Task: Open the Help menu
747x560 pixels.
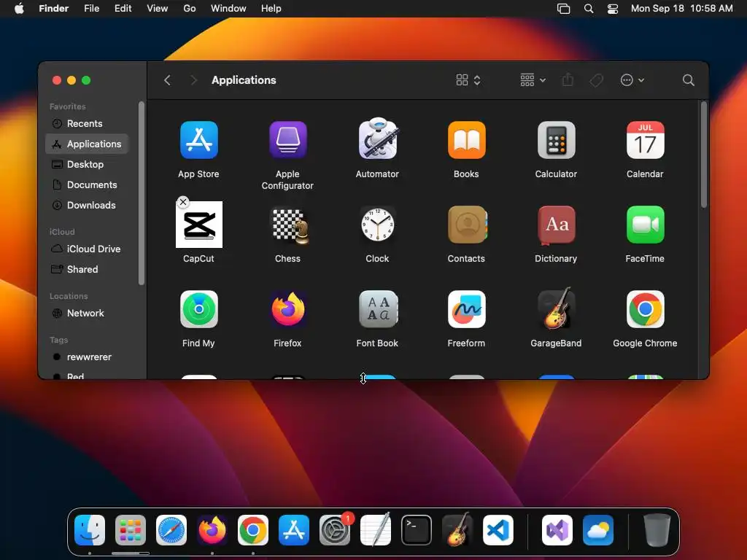Action: click(x=271, y=9)
